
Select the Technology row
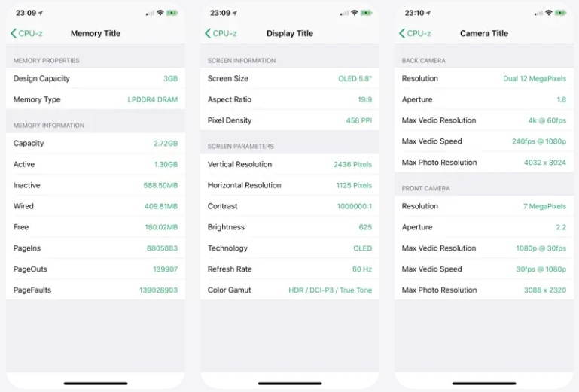290,248
